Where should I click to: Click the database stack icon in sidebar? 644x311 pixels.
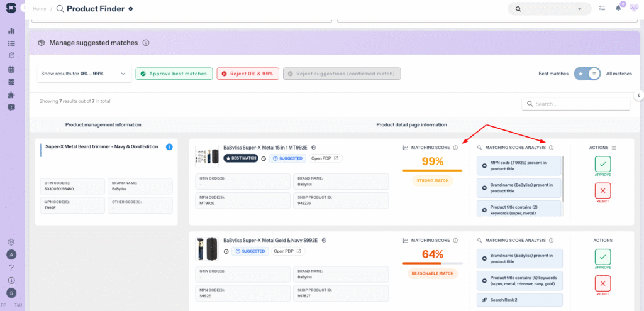tap(11, 82)
